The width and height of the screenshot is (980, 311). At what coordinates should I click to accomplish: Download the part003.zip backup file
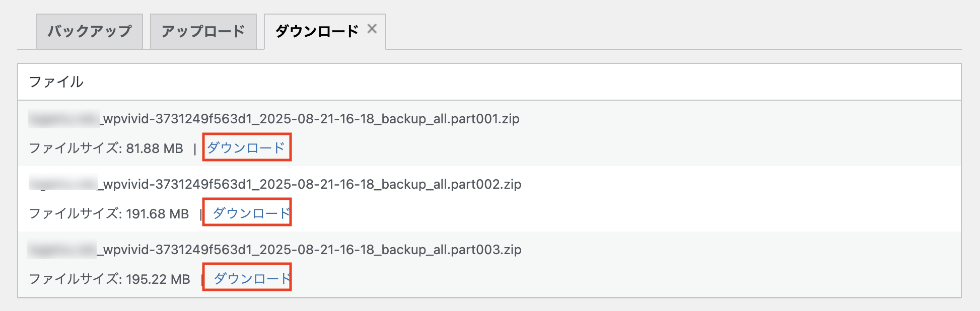252,279
